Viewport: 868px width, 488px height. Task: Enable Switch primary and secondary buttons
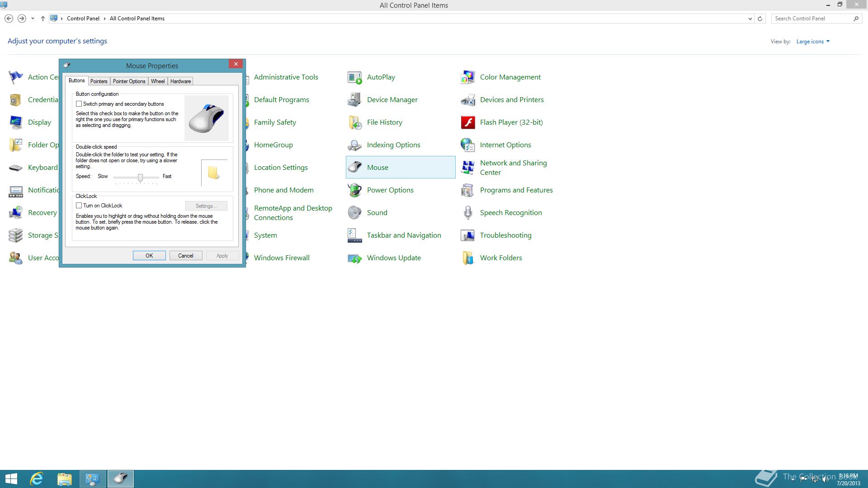click(x=79, y=104)
